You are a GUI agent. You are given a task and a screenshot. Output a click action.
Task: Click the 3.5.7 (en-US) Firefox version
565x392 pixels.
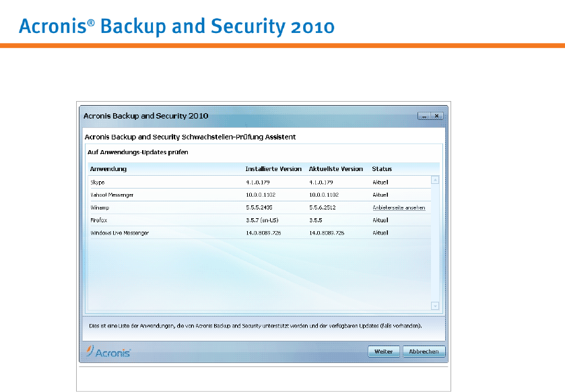pos(262,220)
